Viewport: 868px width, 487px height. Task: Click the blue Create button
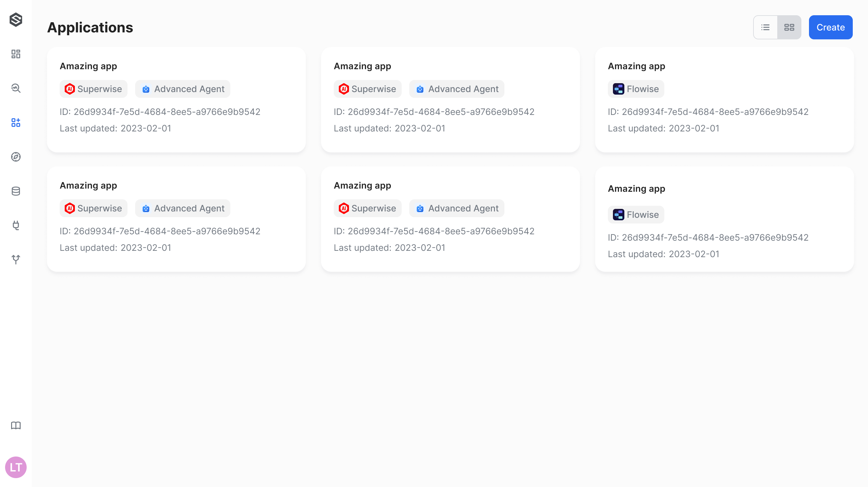point(831,27)
